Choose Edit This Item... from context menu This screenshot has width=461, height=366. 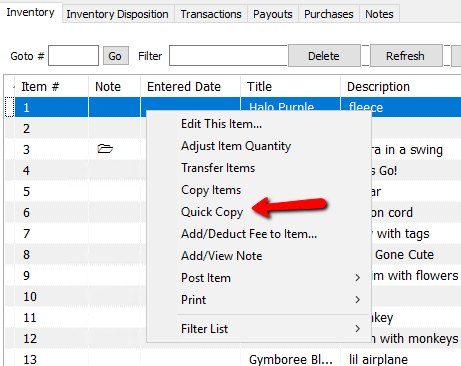[x=259, y=124]
